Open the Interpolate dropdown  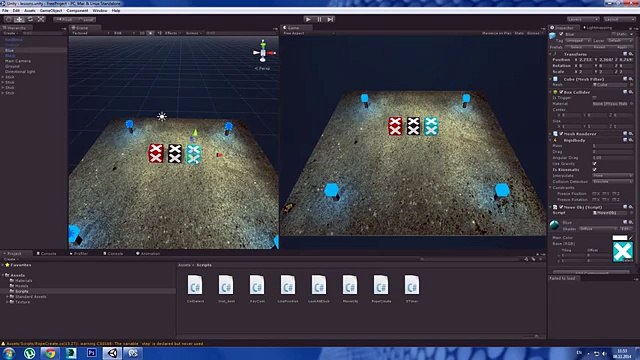(612, 176)
